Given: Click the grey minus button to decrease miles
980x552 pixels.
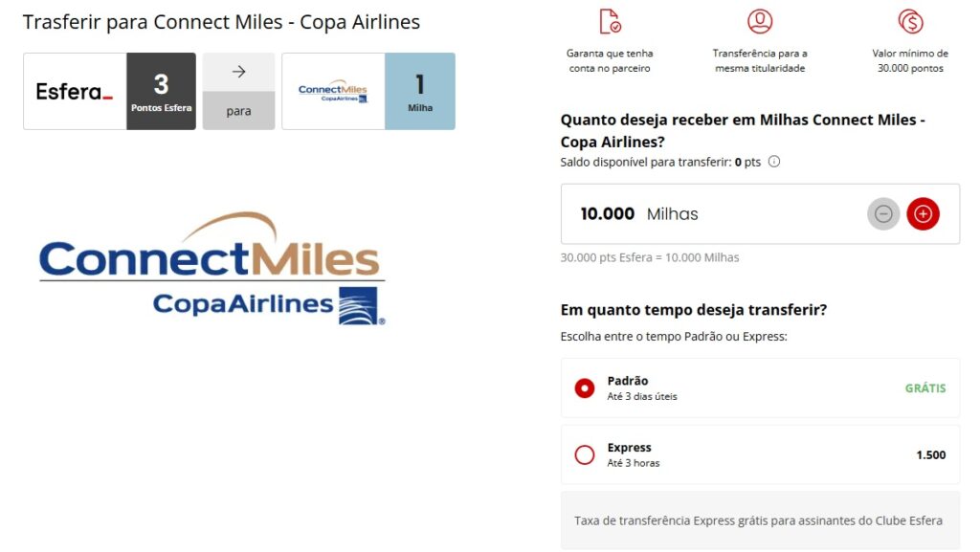Looking at the screenshot, I should (x=883, y=214).
